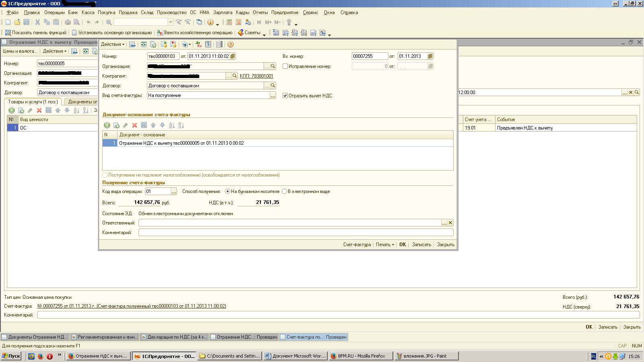Open help via the question mark icon

[231, 44]
